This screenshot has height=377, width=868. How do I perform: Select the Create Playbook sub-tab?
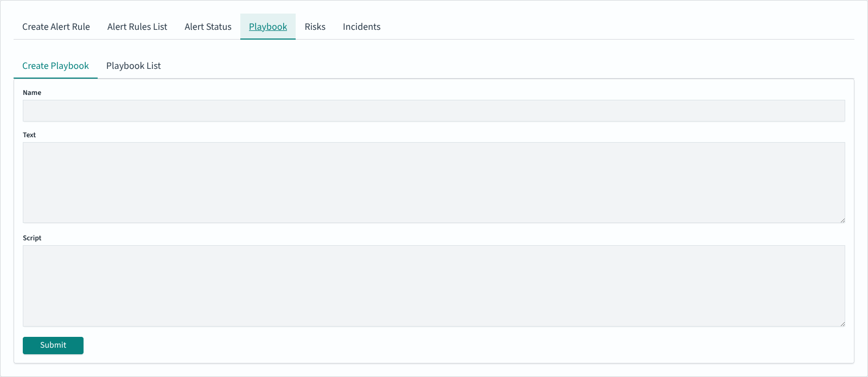[x=55, y=66]
